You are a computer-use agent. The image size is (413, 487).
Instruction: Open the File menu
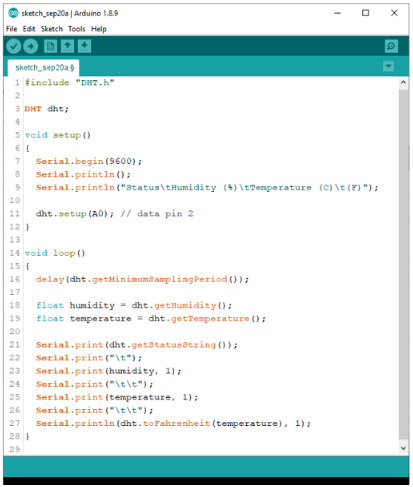point(11,29)
